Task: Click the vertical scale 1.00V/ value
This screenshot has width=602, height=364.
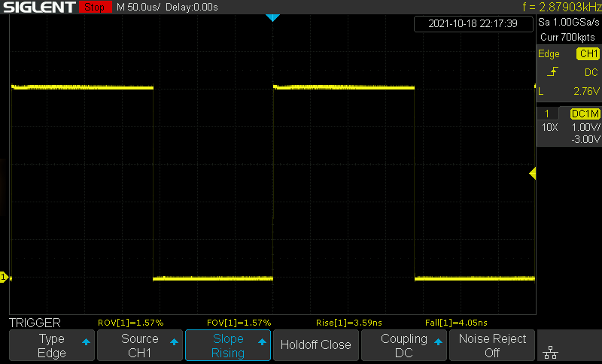Action: [586, 127]
